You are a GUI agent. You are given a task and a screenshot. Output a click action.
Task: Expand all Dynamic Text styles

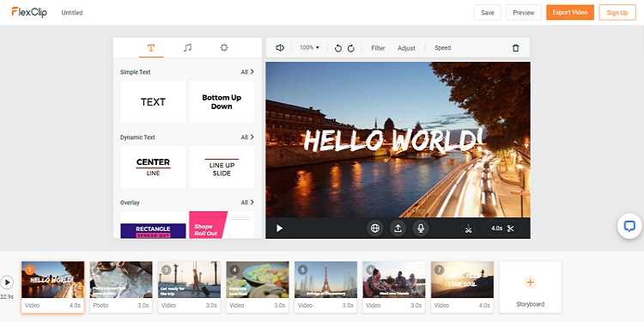coord(247,137)
